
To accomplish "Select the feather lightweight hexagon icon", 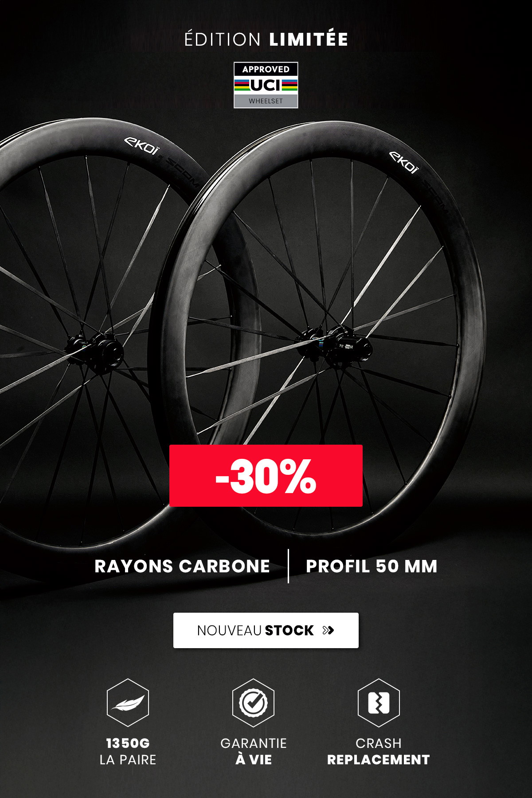I will (128, 703).
